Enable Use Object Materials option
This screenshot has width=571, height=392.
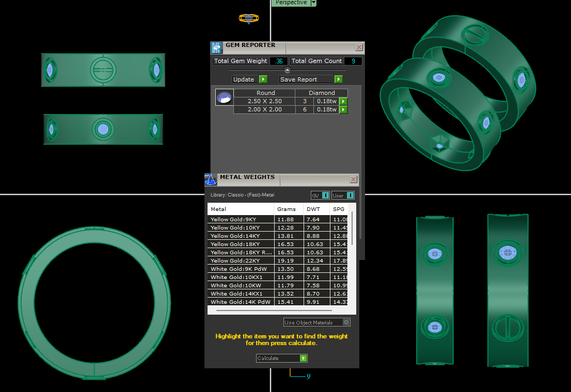tap(346, 322)
